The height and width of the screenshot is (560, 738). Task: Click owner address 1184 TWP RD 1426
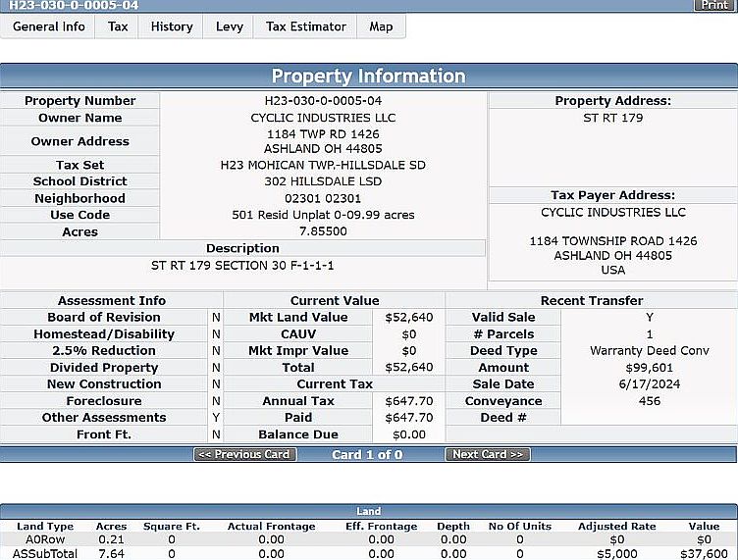[323, 134]
